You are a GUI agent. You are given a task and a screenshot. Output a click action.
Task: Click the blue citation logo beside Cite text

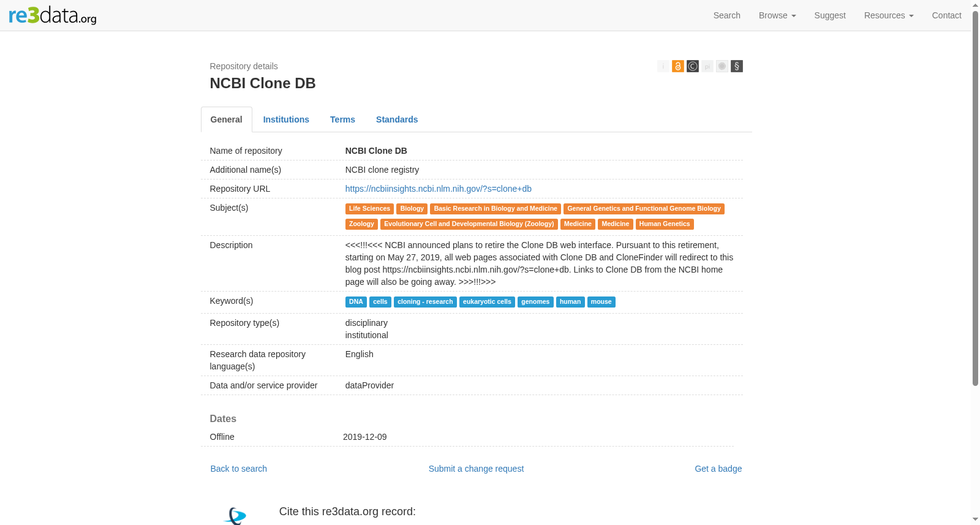click(x=235, y=516)
